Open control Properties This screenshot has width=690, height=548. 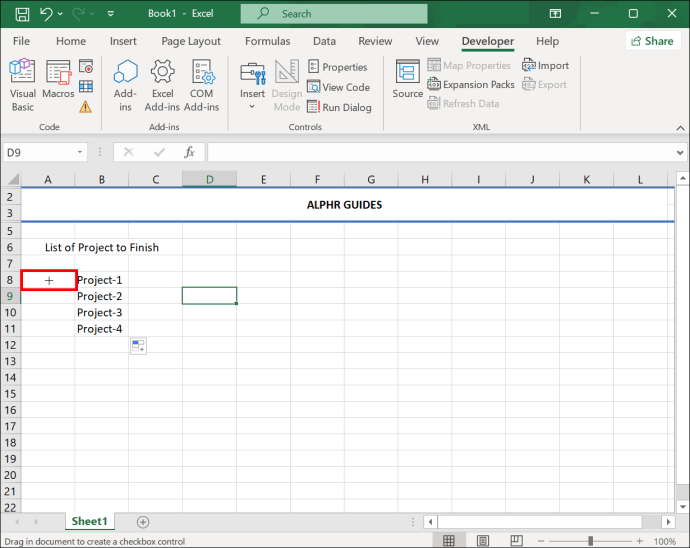[338, 67]
